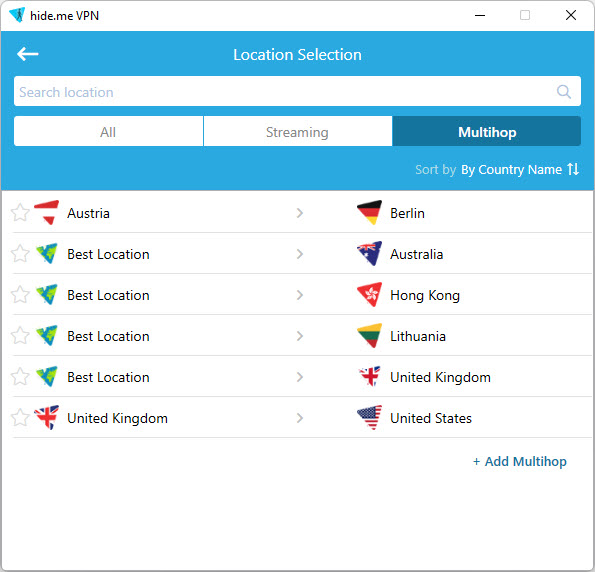Click the sort order arrows icon
Screen dimensions: 595x572
[573, 169]
